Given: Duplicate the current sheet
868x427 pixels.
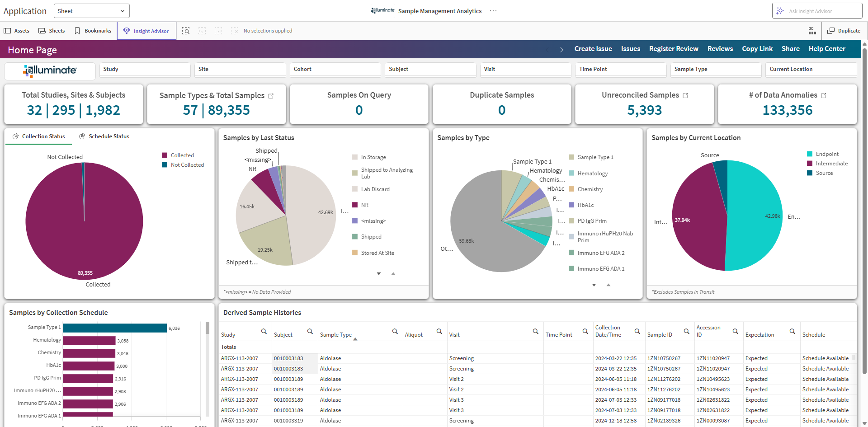Looking at the screenshot, I should pos(844,31).
